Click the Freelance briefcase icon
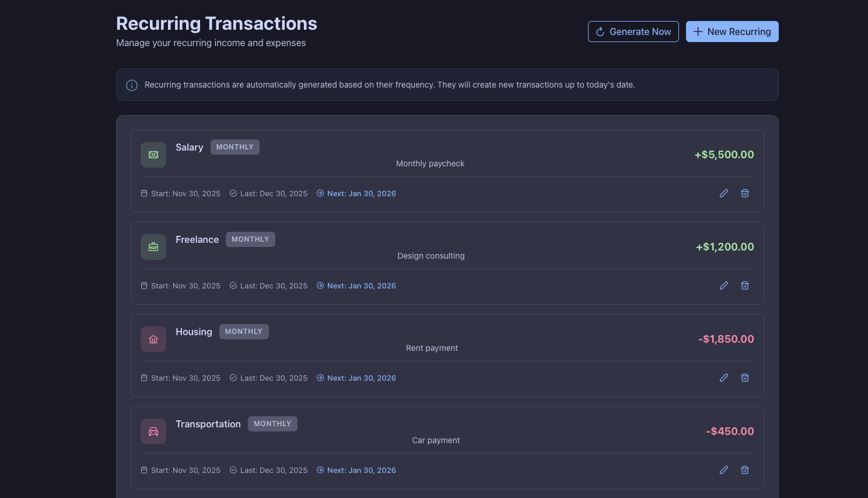The height and width of the screenshot is (498, 868). tap(153, 246)
